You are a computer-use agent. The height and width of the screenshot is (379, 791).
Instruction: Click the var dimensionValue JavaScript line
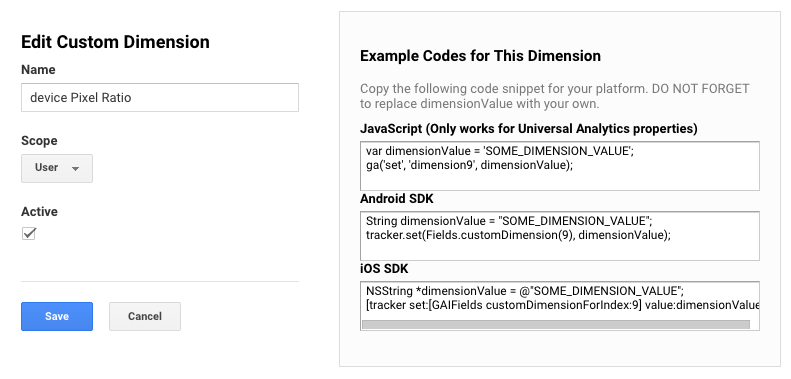coord(500,151)
